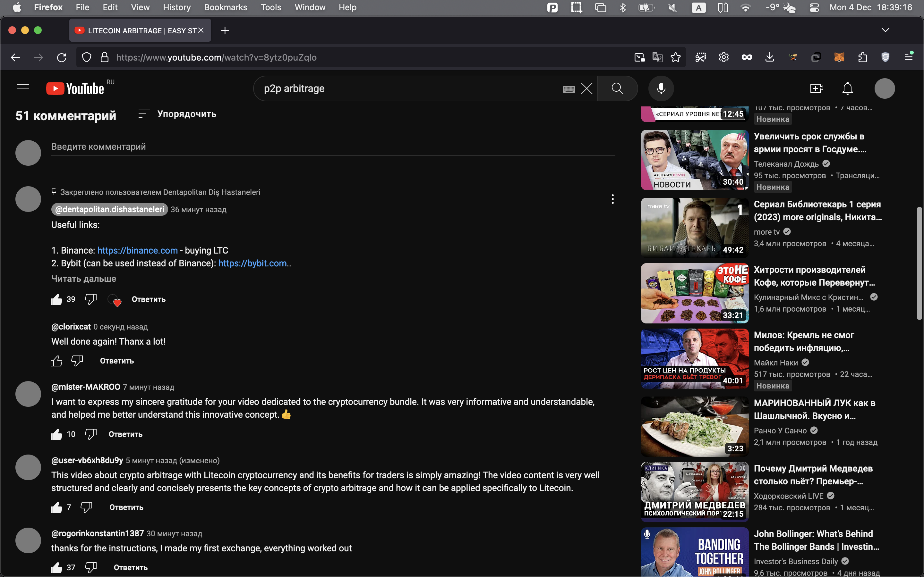Screen dimensions: 924x577
Task: Toggle like on @rogorinkonstantin1387 comment
Action: click(x=56, y=567)
